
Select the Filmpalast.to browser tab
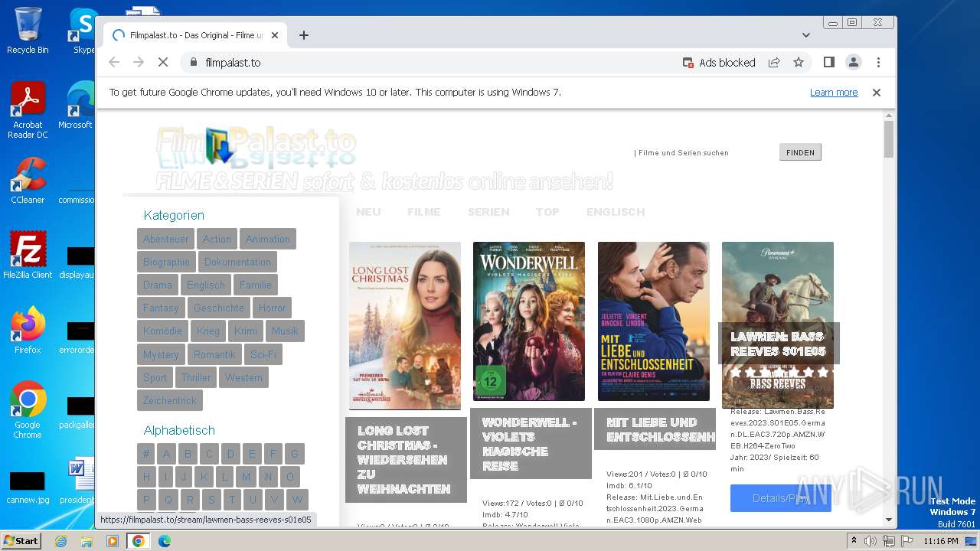[x=195, y=35]
